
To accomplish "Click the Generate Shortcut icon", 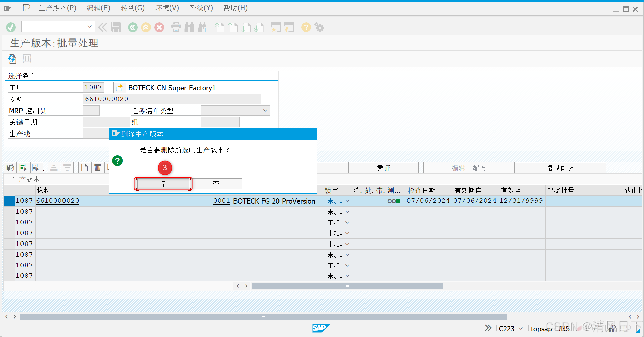I will [289, 27].
